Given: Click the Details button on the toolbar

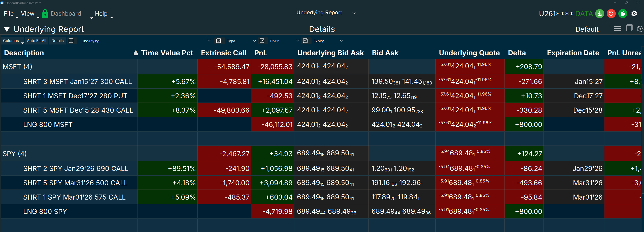Looking at the screenshot, I should 57,40.
